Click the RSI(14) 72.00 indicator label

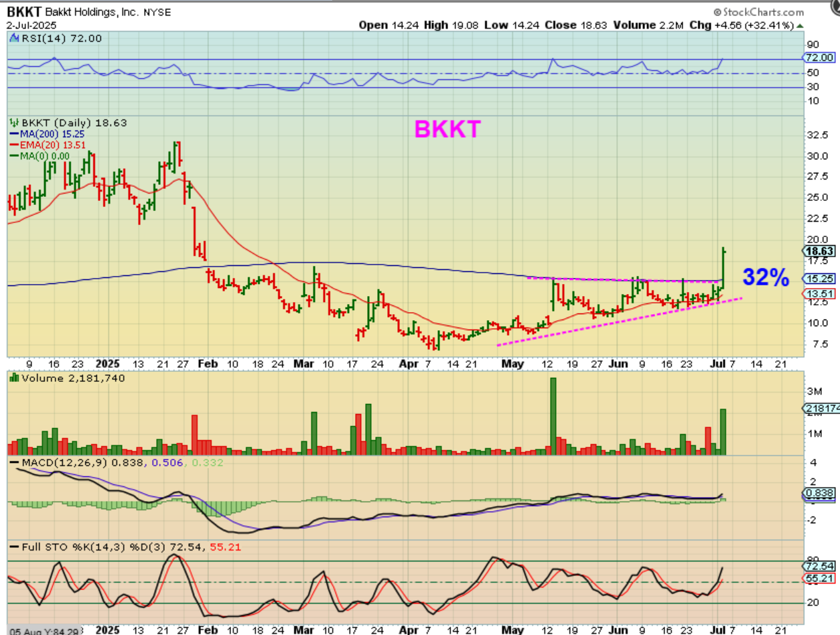(x=56, y=38)
